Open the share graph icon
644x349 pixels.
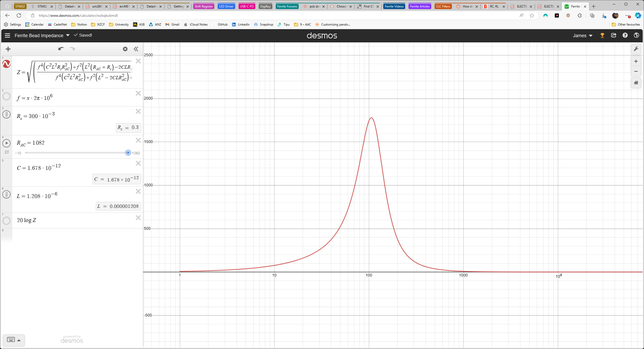tap(614, 35)
